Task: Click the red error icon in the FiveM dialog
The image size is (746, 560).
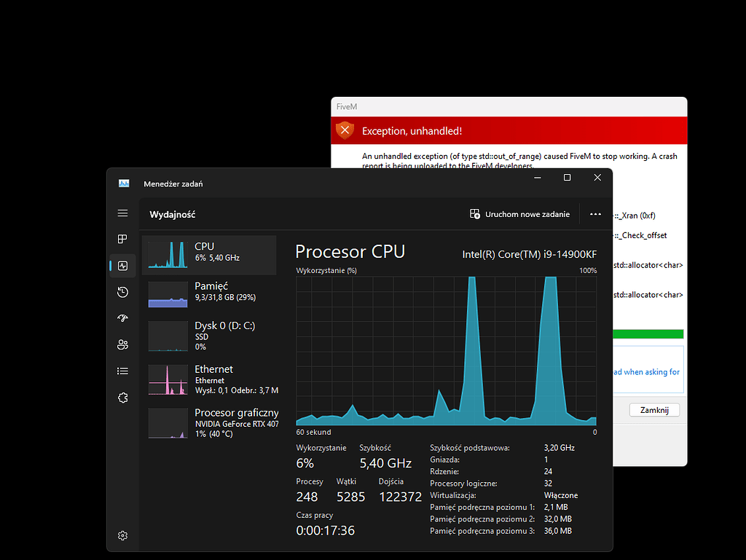Action: (x=344, y=130)
